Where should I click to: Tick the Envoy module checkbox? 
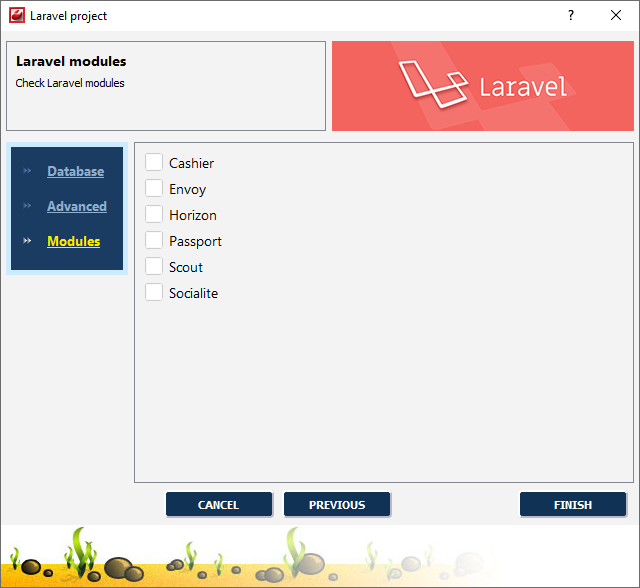tap(154, 189)
